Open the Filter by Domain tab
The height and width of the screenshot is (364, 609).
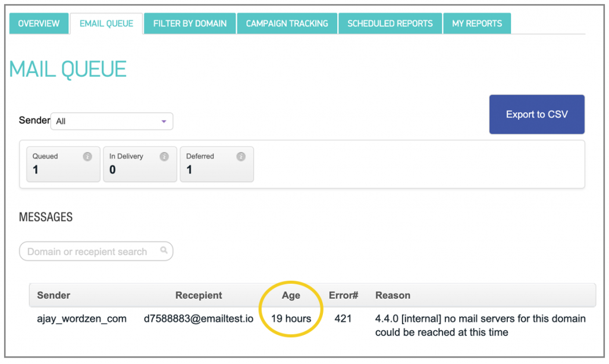[190, 24]
